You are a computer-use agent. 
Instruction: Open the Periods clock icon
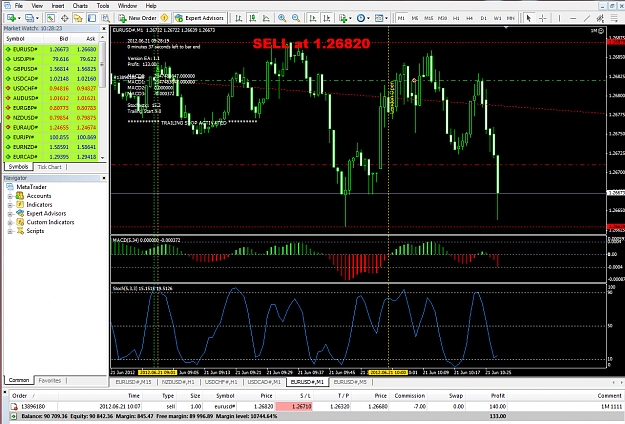coord(361,18)
